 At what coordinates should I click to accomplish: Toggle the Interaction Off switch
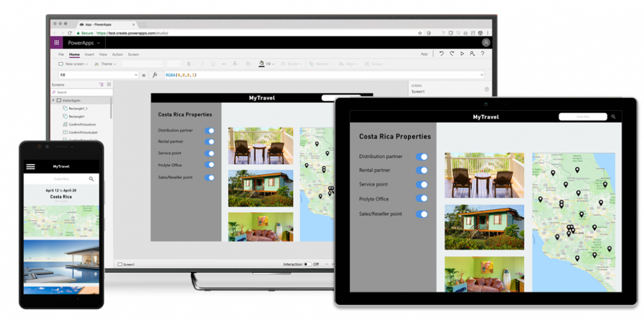click(308, 264)
